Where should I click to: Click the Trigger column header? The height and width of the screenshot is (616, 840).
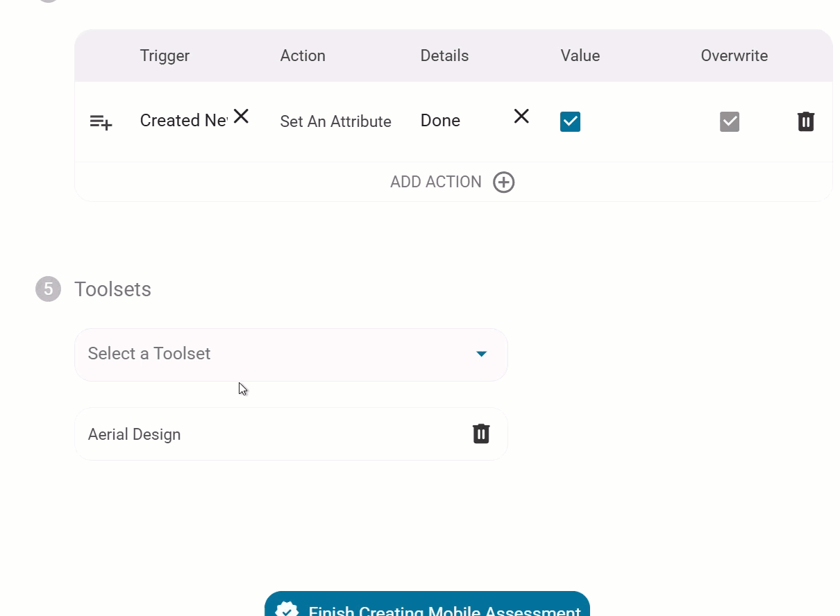(165, 56)
